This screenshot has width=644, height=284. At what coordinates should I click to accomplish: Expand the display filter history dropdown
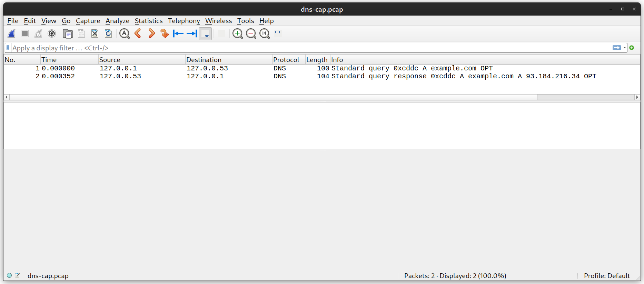[625, 48]
